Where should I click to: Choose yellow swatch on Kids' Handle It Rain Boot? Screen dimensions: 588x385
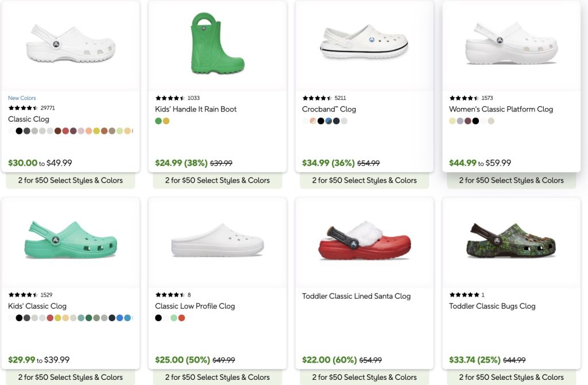point(167,121)
